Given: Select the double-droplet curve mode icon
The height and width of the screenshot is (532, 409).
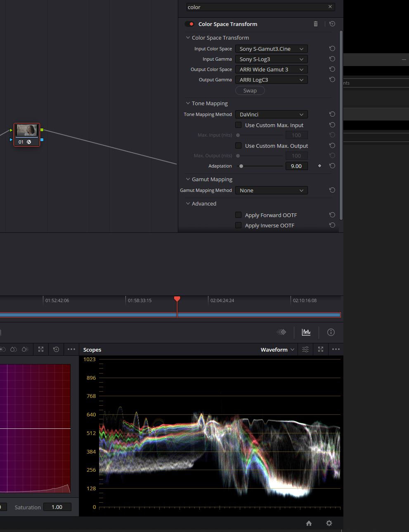Looking at the screenshot, I should coord(14,350).
